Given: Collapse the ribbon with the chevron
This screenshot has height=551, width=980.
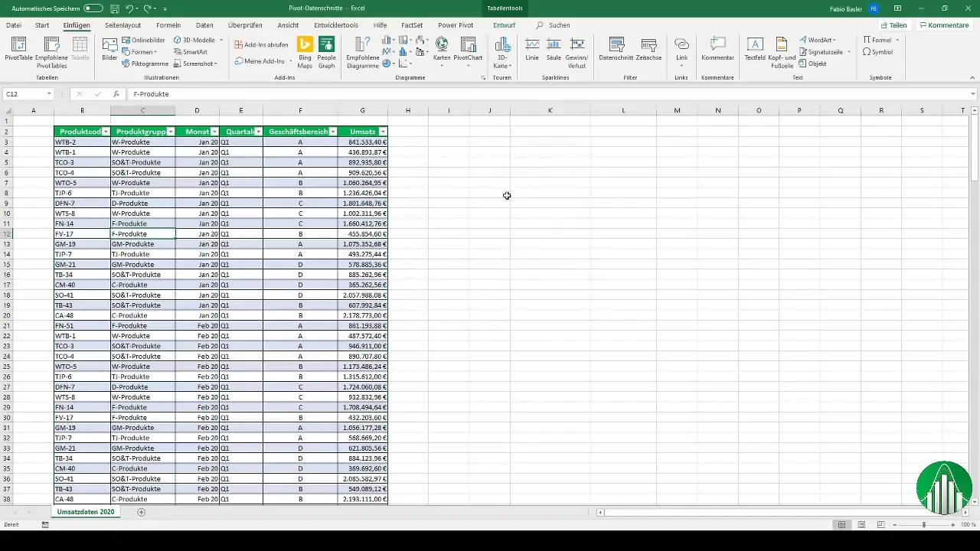Looking at the screenshot, I should coord(973,78).
